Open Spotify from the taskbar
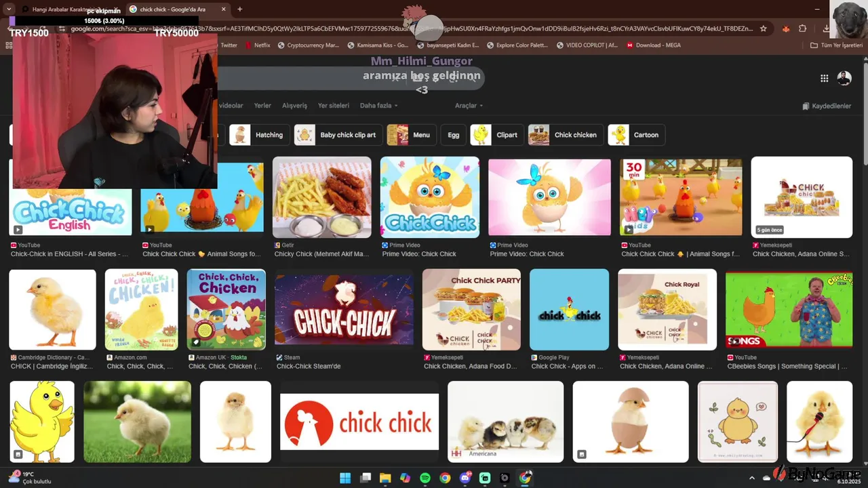 (x=425, y=478)
